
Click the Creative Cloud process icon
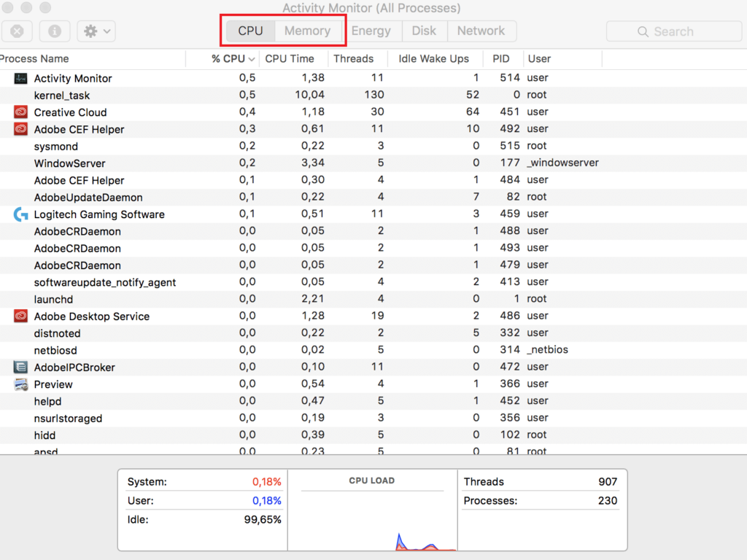(20, 112)
